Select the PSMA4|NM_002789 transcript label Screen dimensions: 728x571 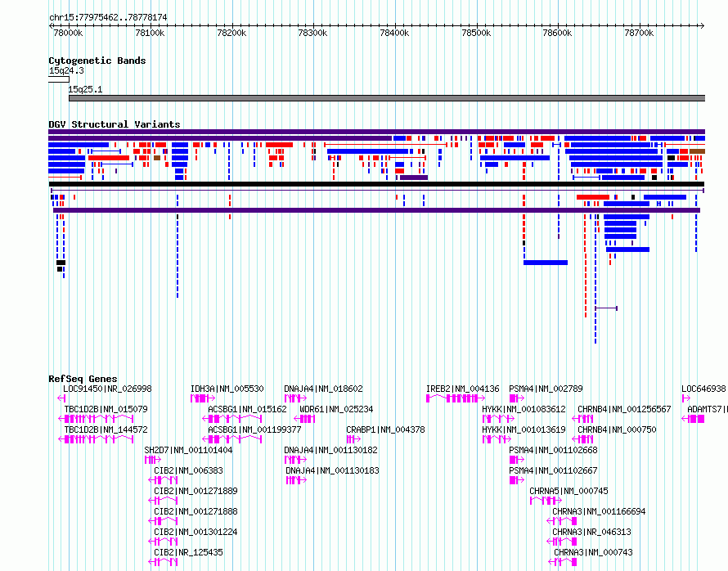(x=546, y=389)
